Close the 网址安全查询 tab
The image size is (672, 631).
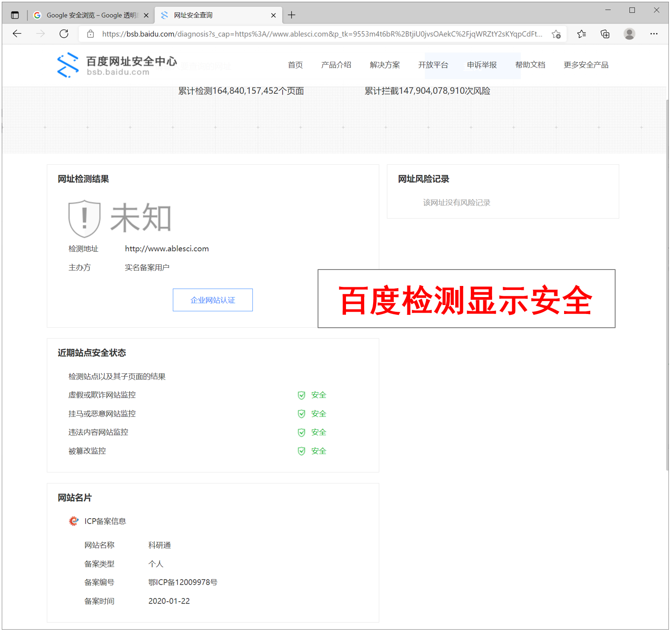tap(273, 15)
